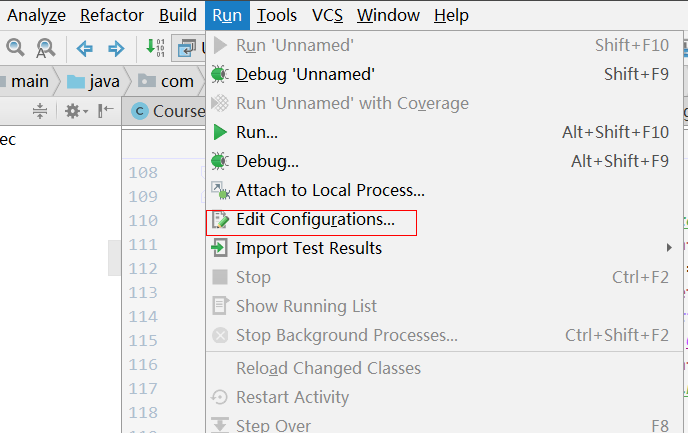Image resolution: width=688 pixels, height=433 pixels.
Task: Click the Find magnifier icon in toolbar
Action: pyautogui.click(x=15, y=47)
